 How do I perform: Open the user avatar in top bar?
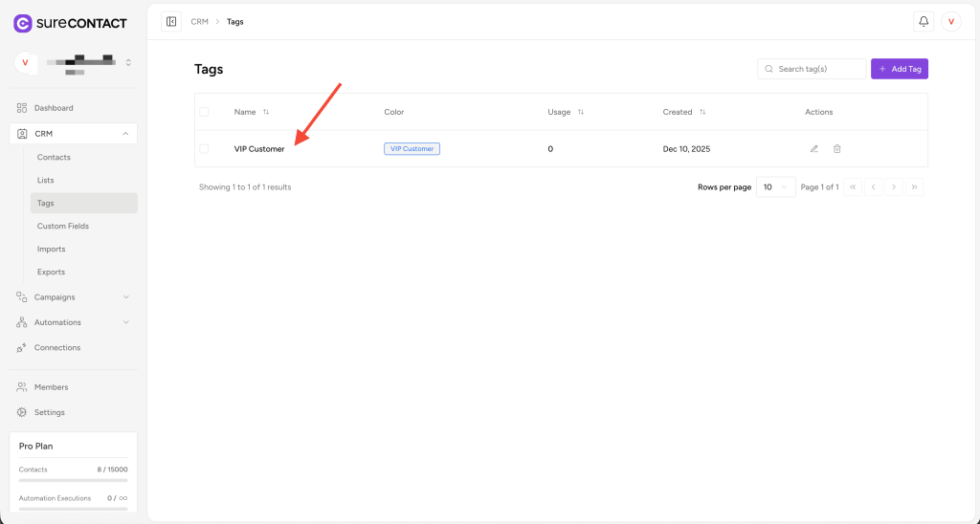[951, 21]
